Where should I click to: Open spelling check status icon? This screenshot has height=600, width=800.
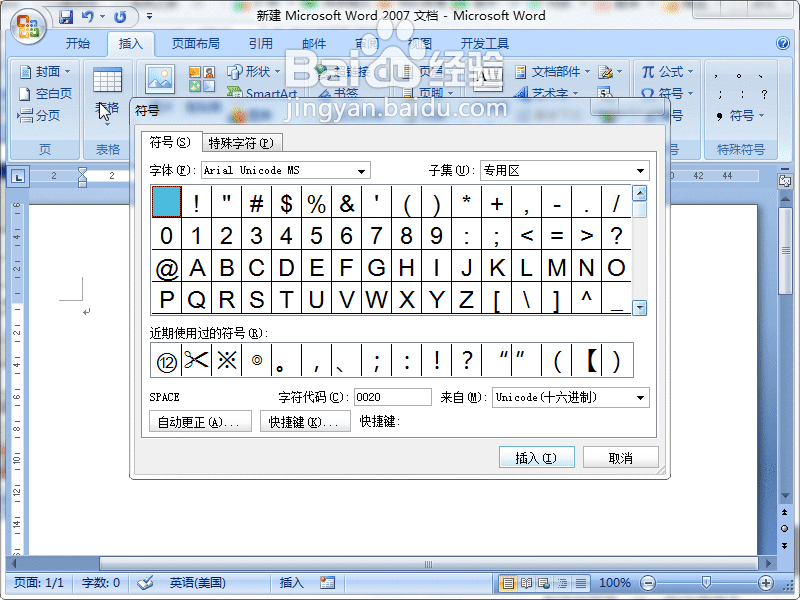145,582
